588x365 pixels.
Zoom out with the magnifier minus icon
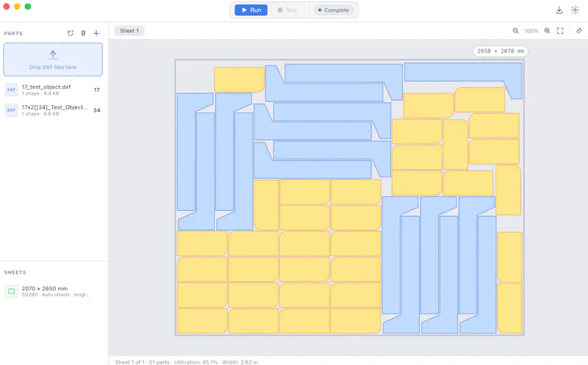point(516,31)
